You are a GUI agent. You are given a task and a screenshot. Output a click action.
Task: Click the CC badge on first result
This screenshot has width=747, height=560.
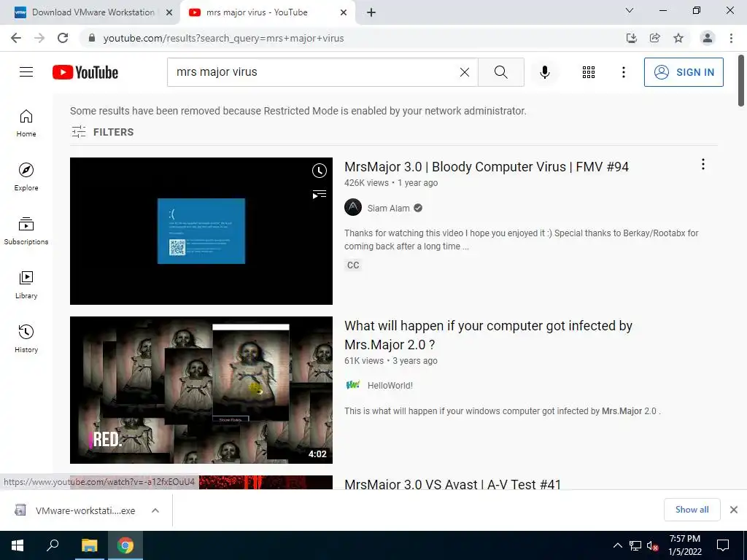tap(353, 265)
